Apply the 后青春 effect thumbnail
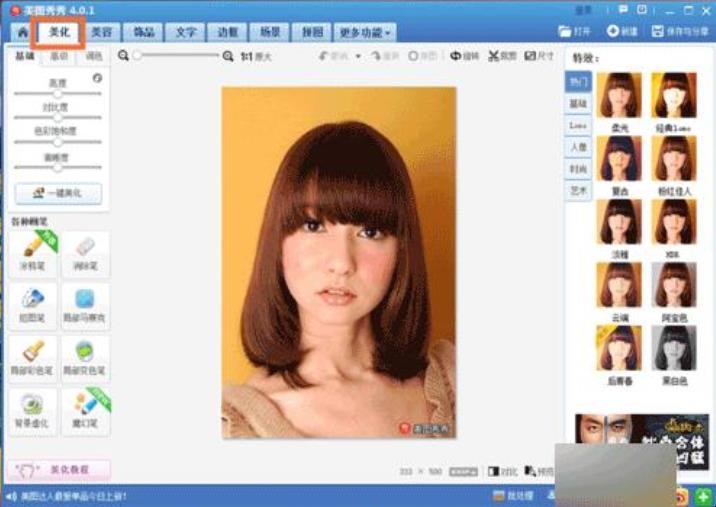The image size is (716, 507). click(x=619, y=348)
